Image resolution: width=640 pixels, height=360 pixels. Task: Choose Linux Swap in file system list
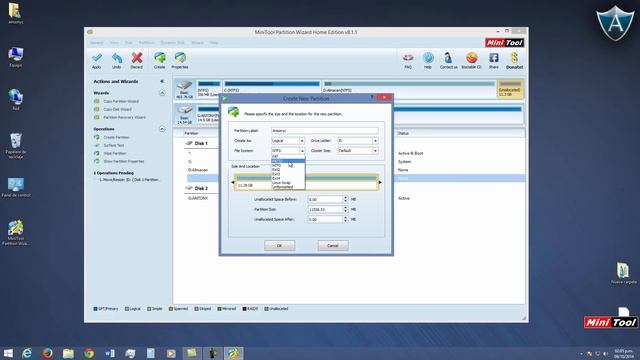[x=288, y=183]
